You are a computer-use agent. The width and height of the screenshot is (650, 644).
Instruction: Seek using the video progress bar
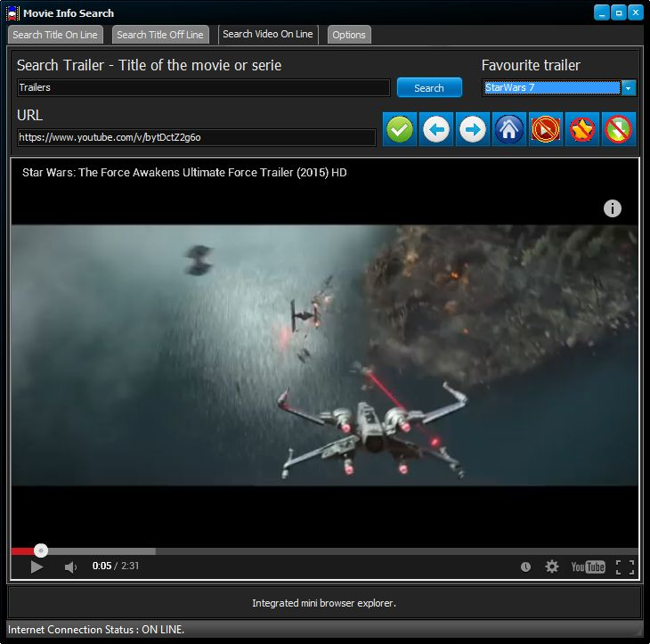coord(324,551)
